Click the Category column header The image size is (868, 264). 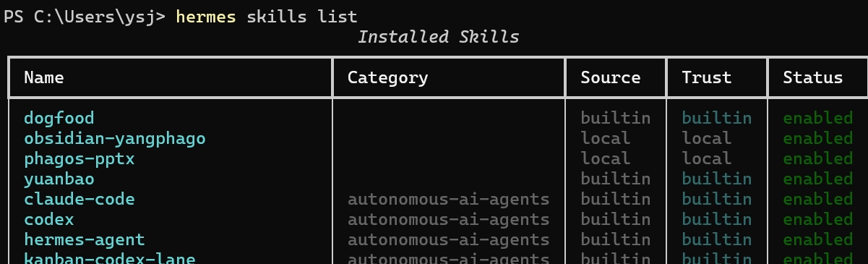pos(388,77)
